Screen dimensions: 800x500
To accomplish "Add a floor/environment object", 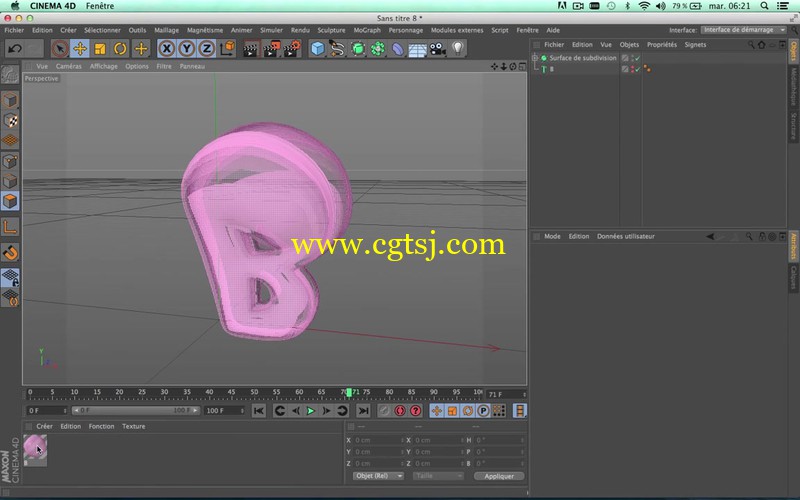I will pos(417,49).
